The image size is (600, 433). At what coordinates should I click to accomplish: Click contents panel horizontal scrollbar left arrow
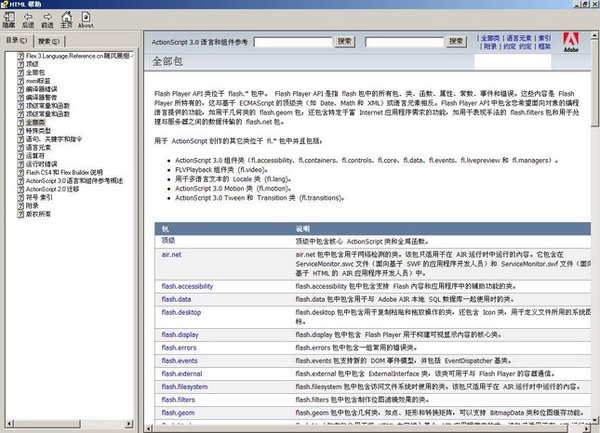click(10, 423)
